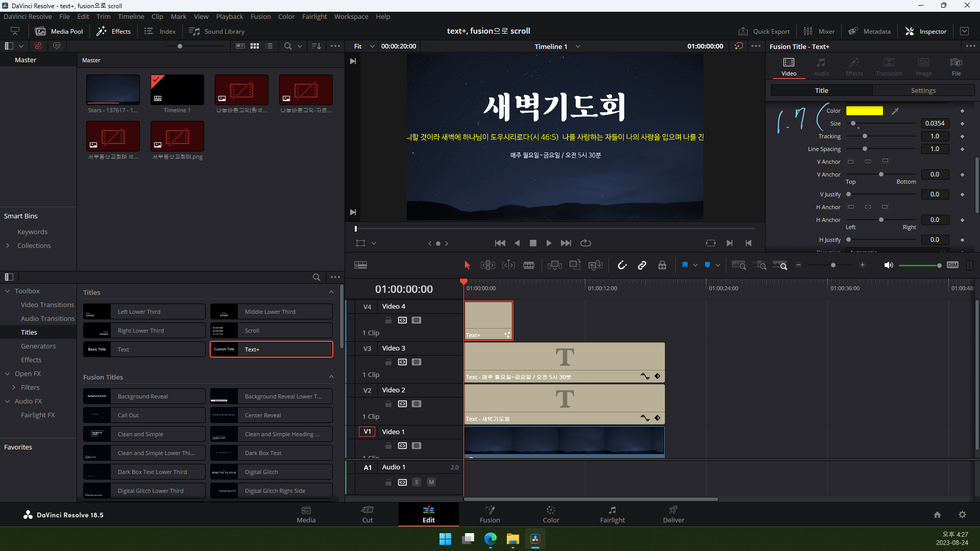Image resolution: width=980 pixels, height=551 pixels.
Task: Select the Text+ clip on Video 4
Action: coord(488,320)
